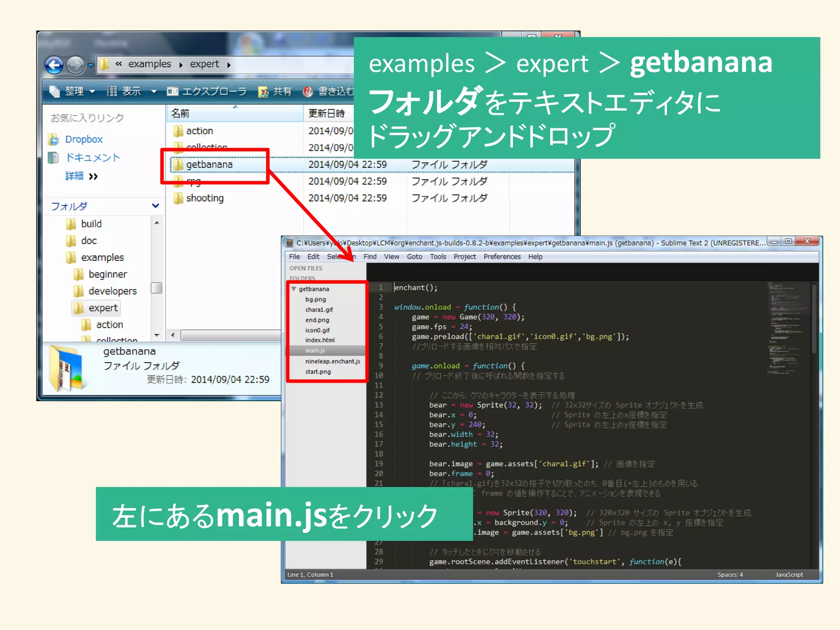
Task: Click the expert breadcrumb in address bar
Action: point(204,64)
